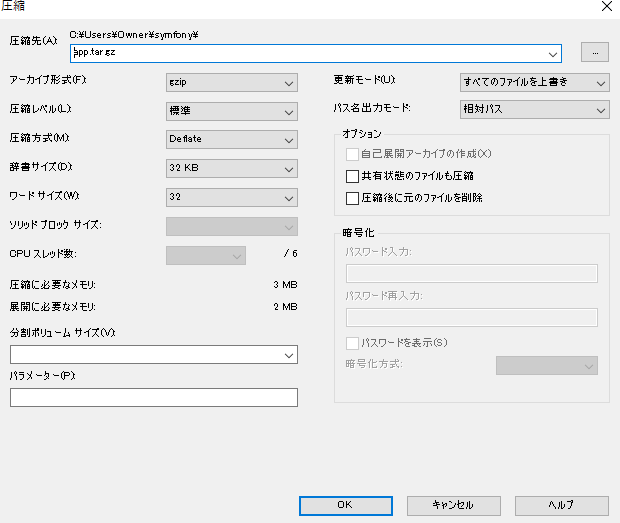Screen dimensions: 620x523
Task: Confirm with the OK button
Action: (x=346, y=506)
